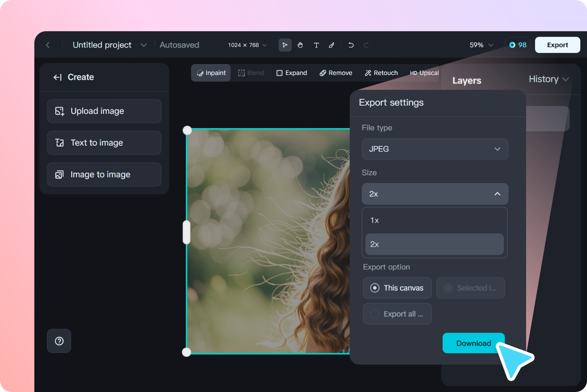587x392 pixels.
Task: Open the Layers panel tab
Action: coord(466,80)
